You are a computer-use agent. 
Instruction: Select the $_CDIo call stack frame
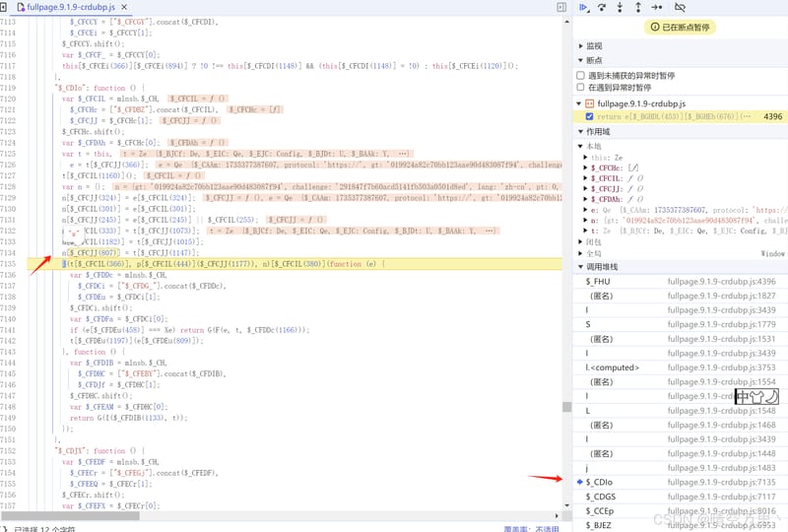681,482
